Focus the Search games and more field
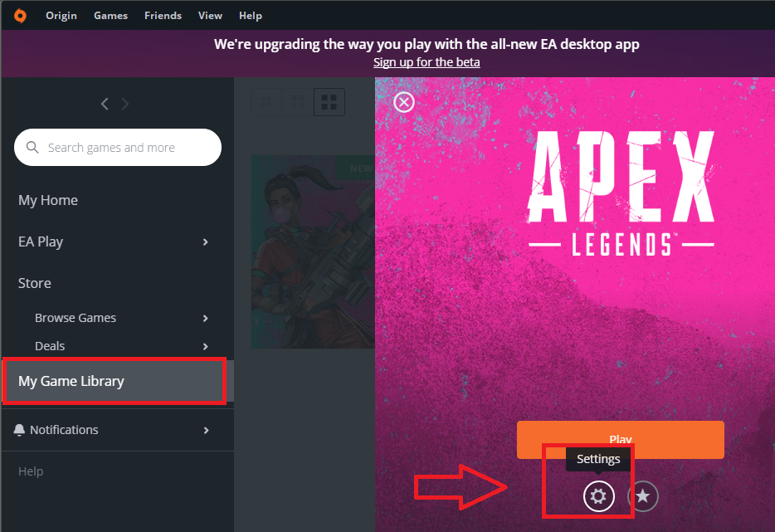Image resolution: width=775 pixels, height=532 pixels. click(118, 148)
